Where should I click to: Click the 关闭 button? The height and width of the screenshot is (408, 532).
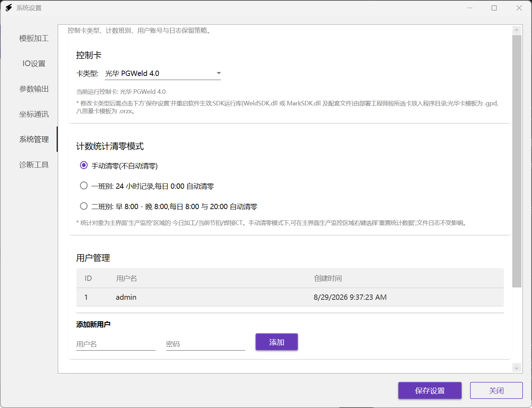(x=496, y=390)
